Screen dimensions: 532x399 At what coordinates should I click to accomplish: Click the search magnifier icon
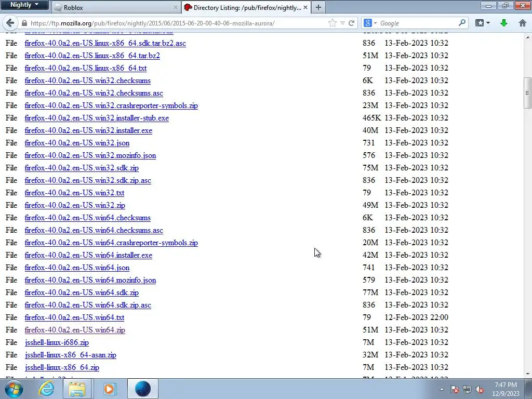[462, 23]
